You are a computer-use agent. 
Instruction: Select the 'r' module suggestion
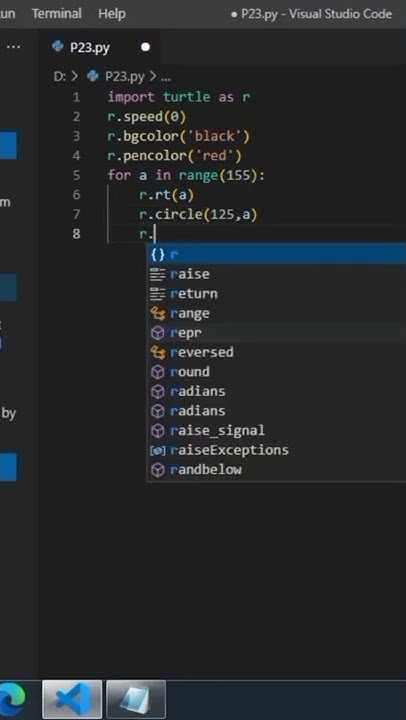(x=276, y=254)
